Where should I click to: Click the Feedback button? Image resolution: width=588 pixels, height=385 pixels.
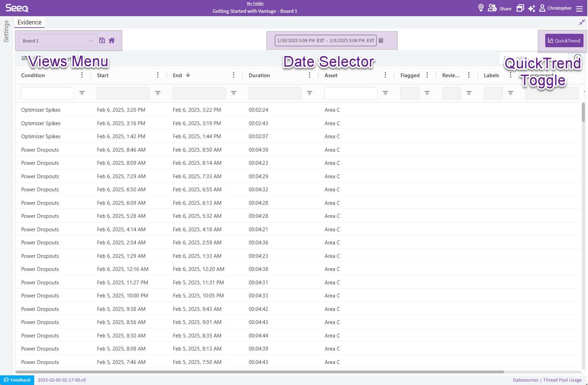pyautogui.click(x=17, y=380)
